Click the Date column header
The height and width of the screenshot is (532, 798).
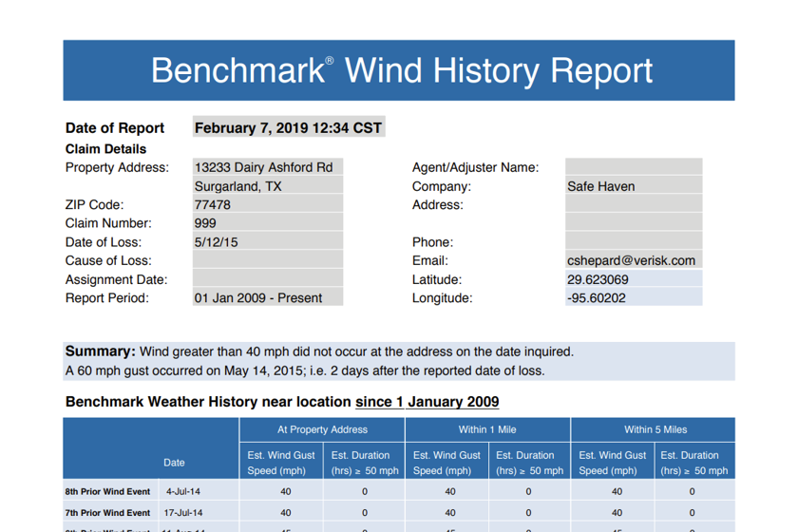(174, 463)
